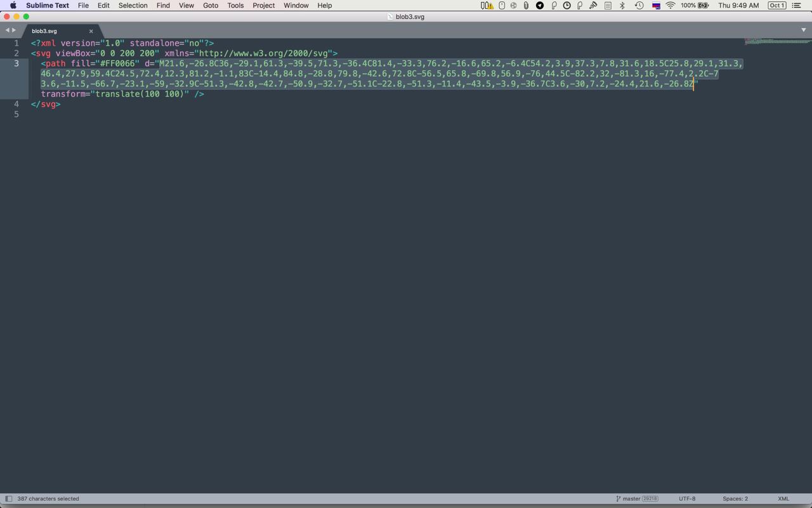This screenshot has width=812, height=508.
Task: Open the Apple menu
Action: coord(13,5)
